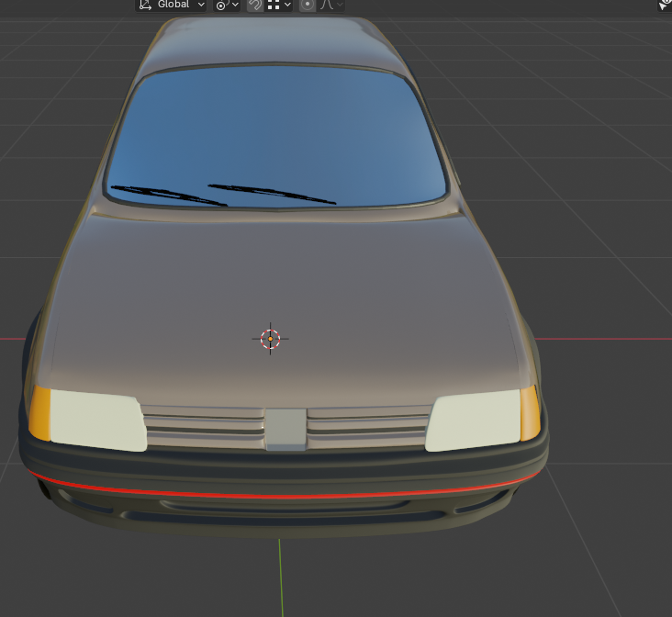Open the Global transform orientation dropdown
Screen dimensions: 672x617
pos(172,5)
